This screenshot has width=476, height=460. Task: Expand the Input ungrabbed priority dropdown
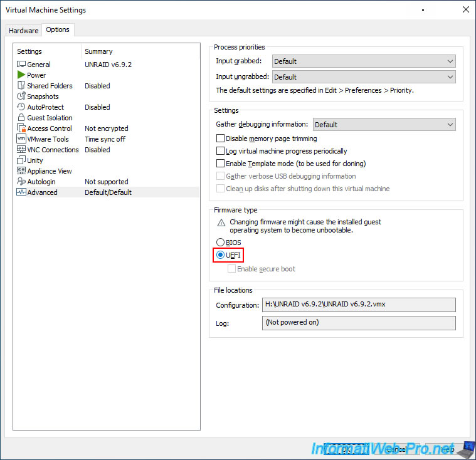coord(364,77)
